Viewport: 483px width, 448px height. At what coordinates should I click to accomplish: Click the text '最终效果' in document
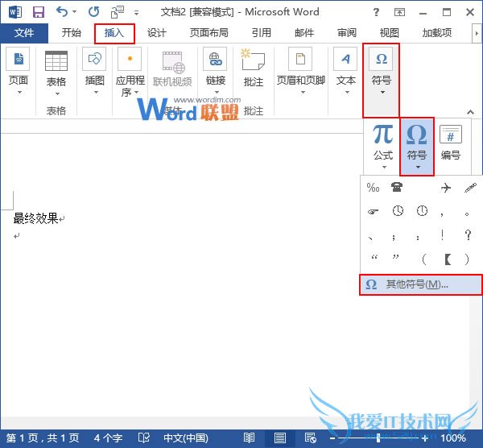click(35, 218)
